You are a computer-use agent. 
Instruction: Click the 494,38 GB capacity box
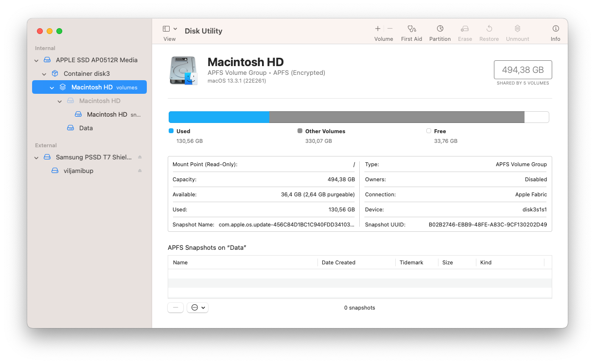pos(523,70)
